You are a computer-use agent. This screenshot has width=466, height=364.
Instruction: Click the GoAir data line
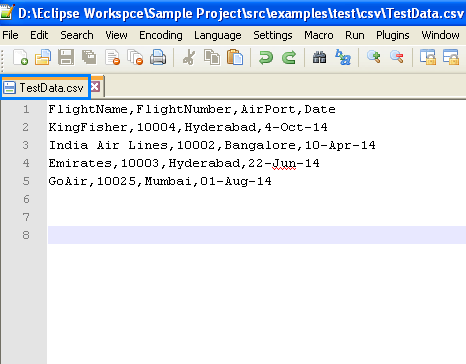(160, 181)
